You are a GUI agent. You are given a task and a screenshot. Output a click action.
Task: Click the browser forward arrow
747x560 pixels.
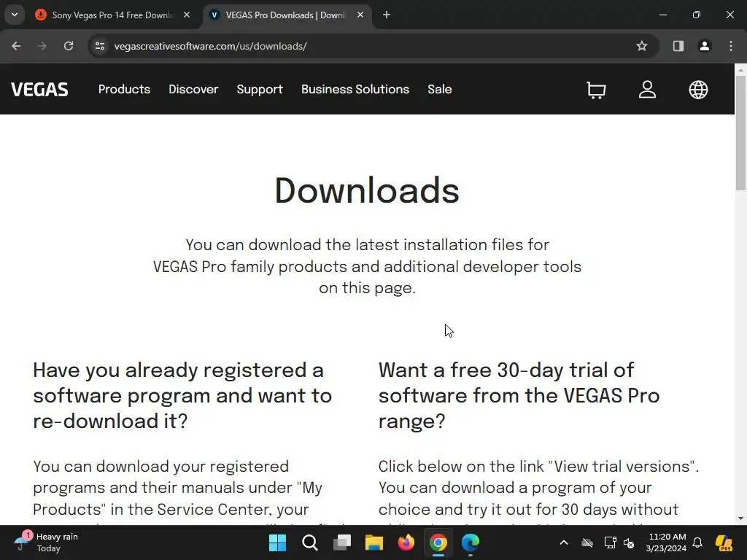(x=42, y=46)
